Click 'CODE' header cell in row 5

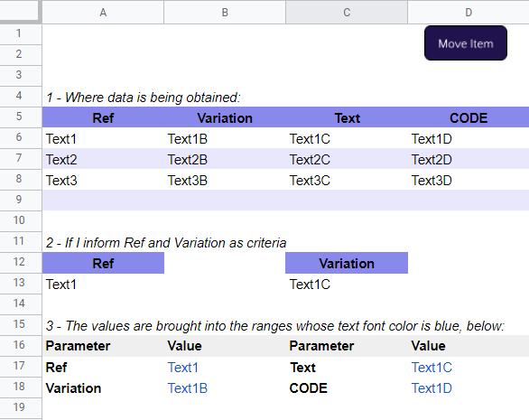point(469,117)
